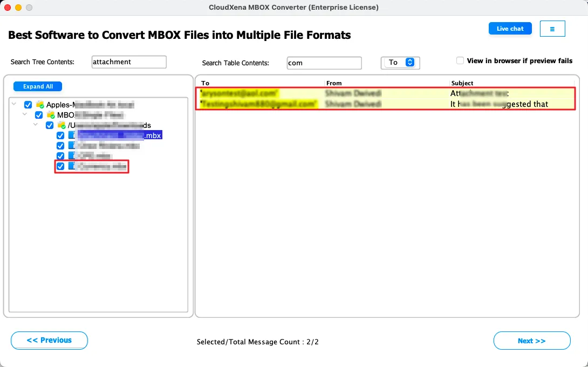Uncheck the highlighted .mbx file checkbox
This screenshot has width=588, height=367.
coord(60,135)
